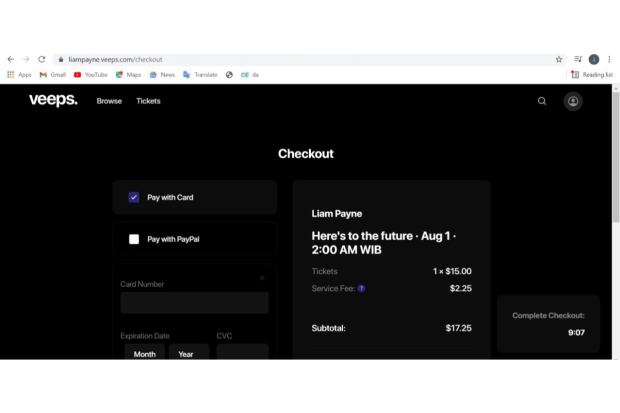The width and height of the screenshot is (620, 413).
Task: Open the search icon in Veeps header
Action: click(x=542, y=101)
